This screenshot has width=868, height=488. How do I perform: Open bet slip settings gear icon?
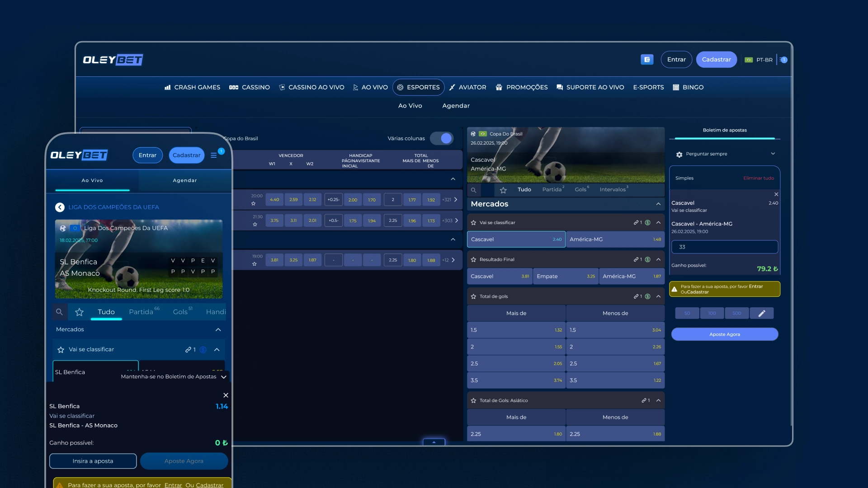coord(679,155)
